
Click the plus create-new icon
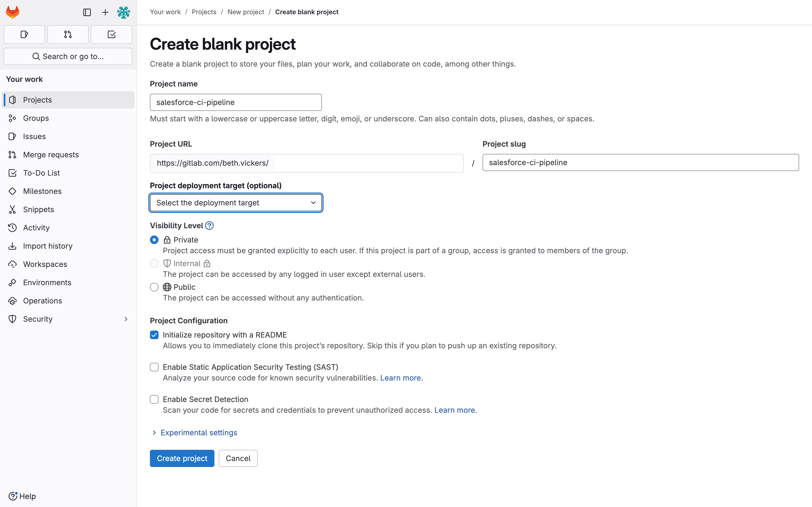click(105, 12)
